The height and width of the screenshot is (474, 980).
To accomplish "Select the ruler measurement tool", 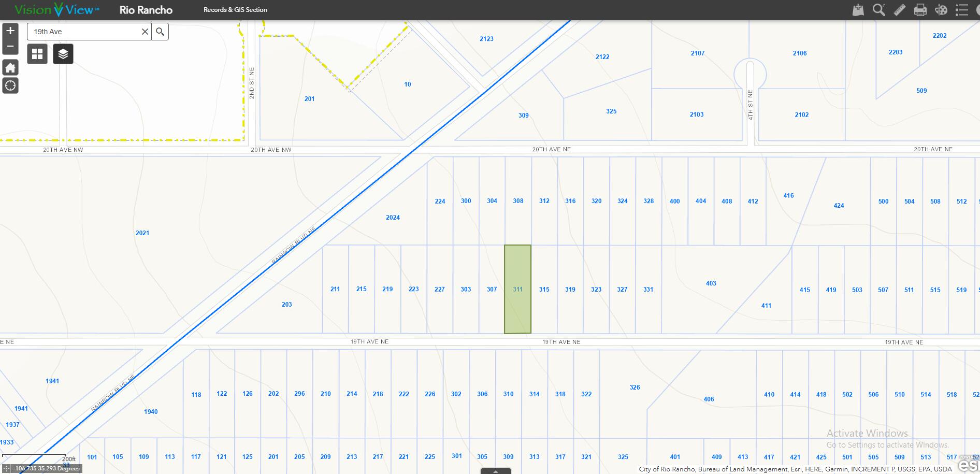I will tap(900, 10).
